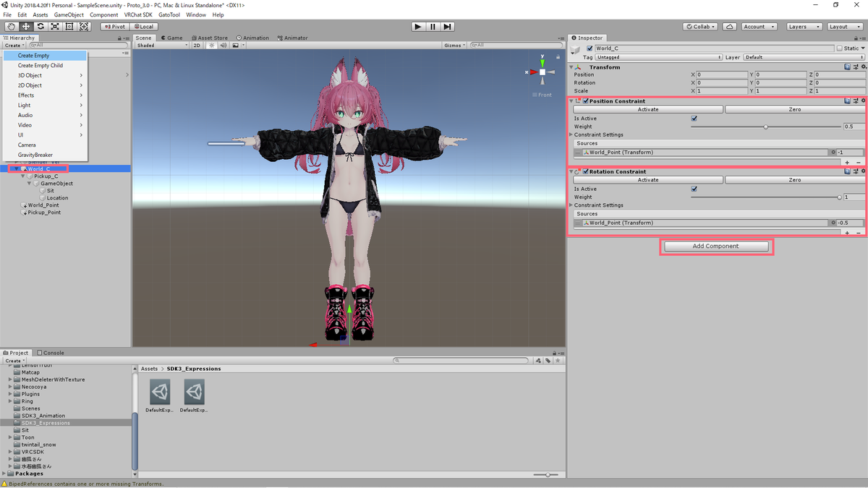
Task: Select the Hand tool in toolbar
Action: point(12,26)
